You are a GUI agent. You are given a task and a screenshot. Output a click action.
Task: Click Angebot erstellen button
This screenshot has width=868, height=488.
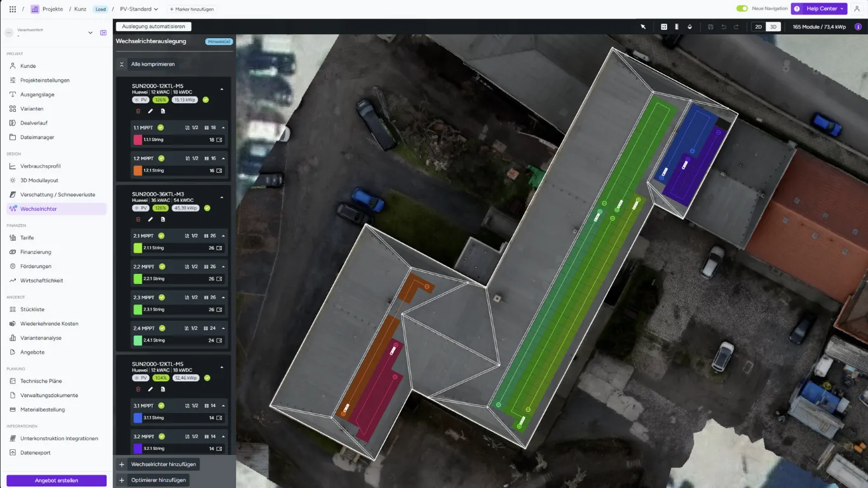(57, 480)
